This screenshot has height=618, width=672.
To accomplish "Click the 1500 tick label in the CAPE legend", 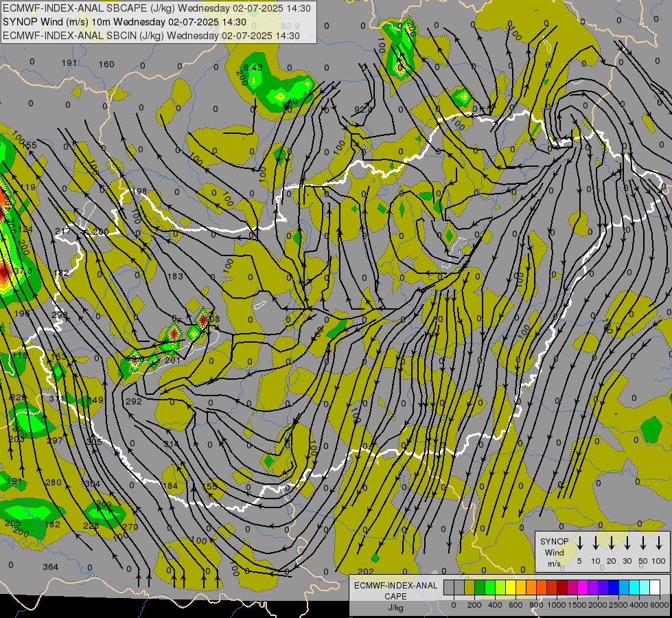I will click(x=577, y=605).
